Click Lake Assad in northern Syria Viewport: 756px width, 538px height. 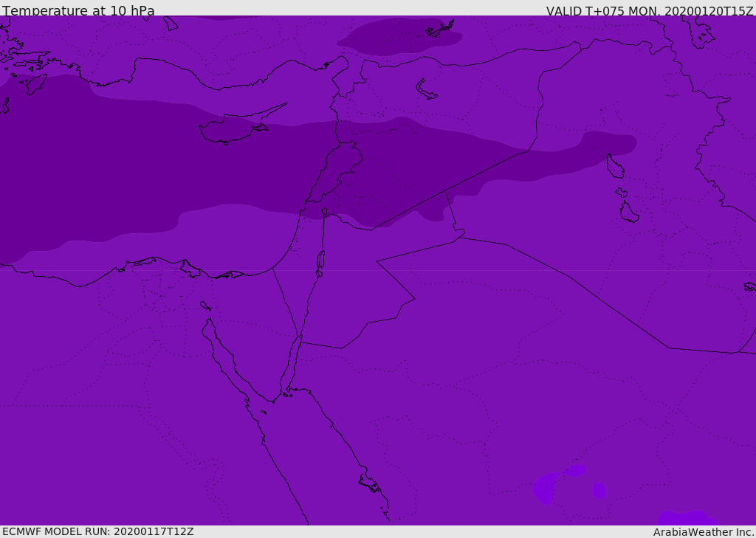[x=425, y=89]
